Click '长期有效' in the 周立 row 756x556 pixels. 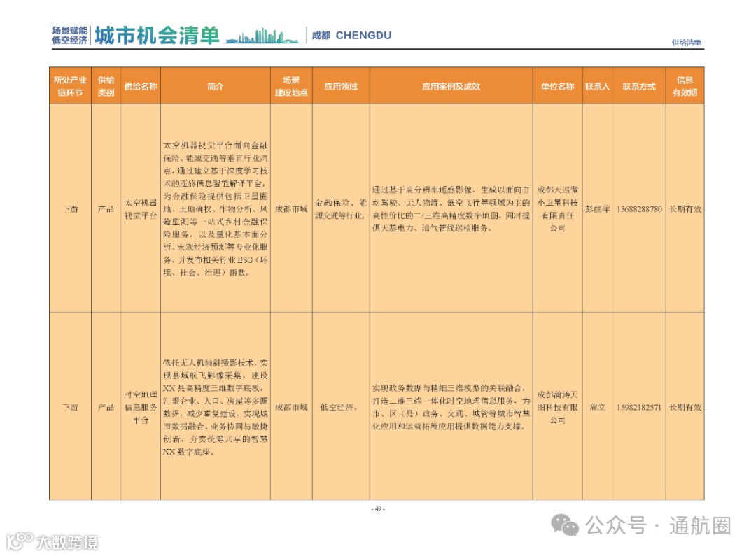[x=685, y=407]
